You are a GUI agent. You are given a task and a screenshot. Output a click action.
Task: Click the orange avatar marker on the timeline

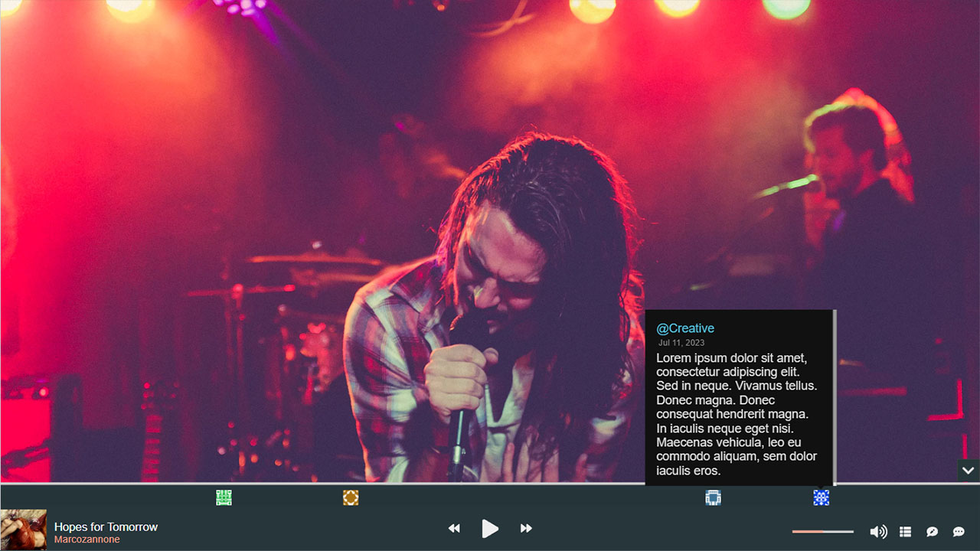tap(350, 497)
